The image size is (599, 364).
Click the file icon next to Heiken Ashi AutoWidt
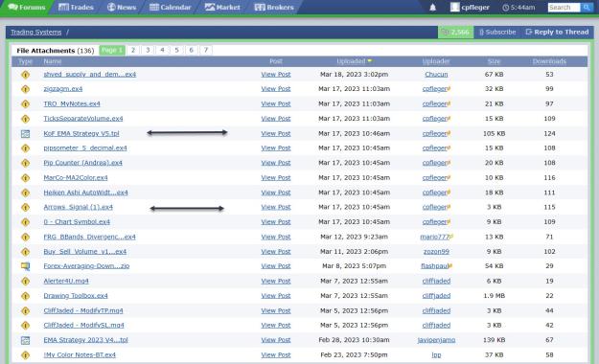pyautogui.click(x=25, y=193)
